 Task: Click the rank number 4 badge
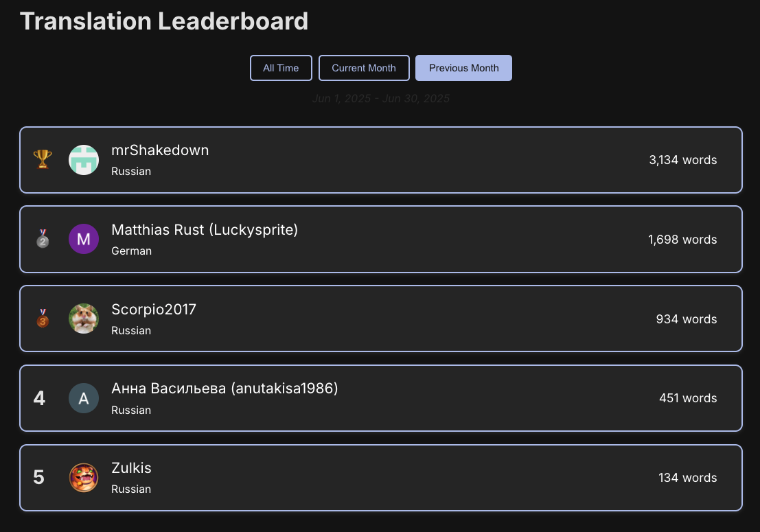tap(39, 398)
